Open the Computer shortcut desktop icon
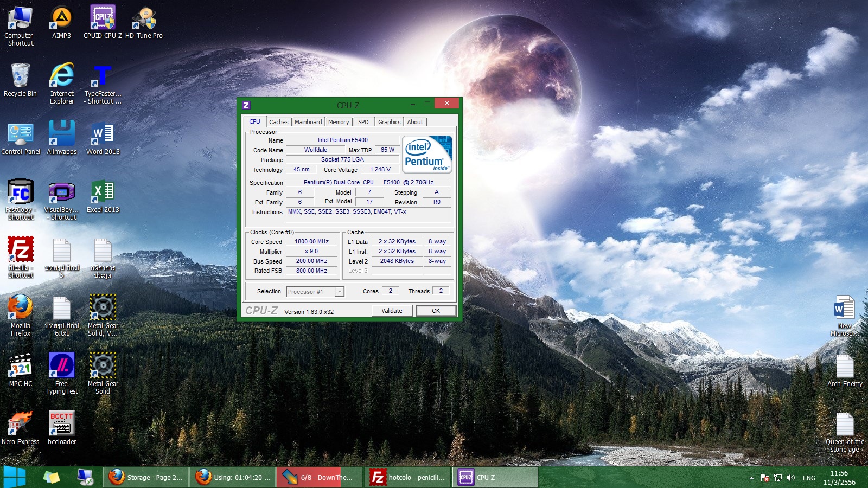Image resolution: width=868 pixels, height=488 pixels. pyautogui.click(x=21, y=25)
